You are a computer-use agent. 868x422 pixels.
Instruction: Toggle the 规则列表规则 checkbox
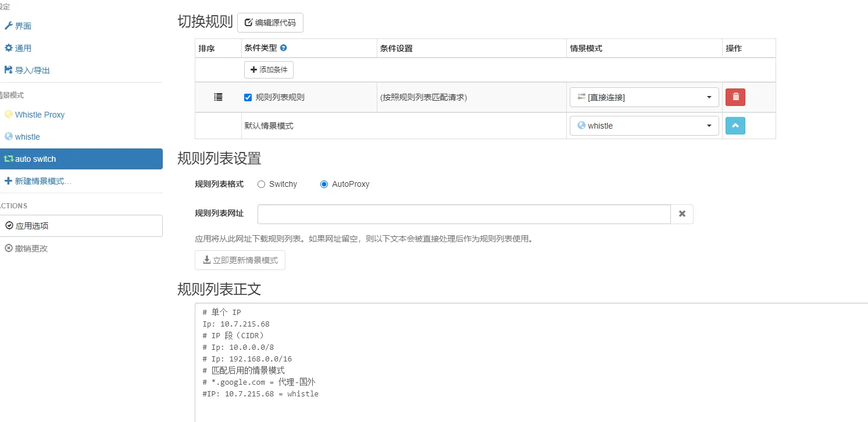[x=248, y=97]
